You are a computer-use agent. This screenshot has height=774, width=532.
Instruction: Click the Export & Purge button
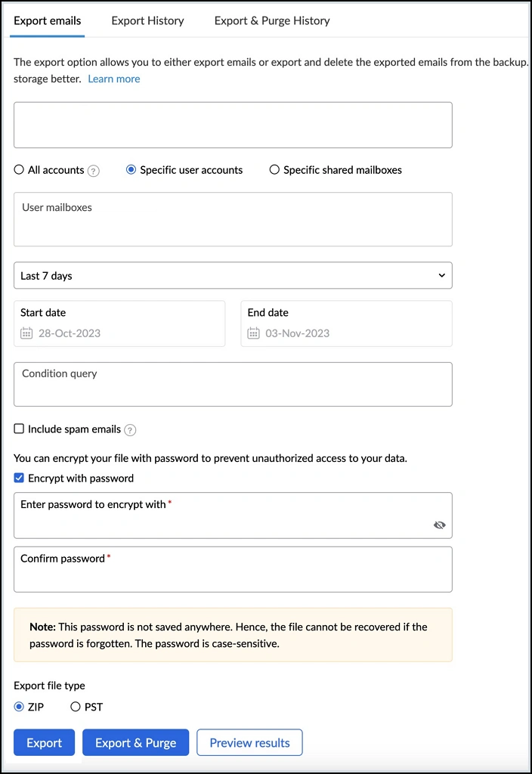point(135,742)
